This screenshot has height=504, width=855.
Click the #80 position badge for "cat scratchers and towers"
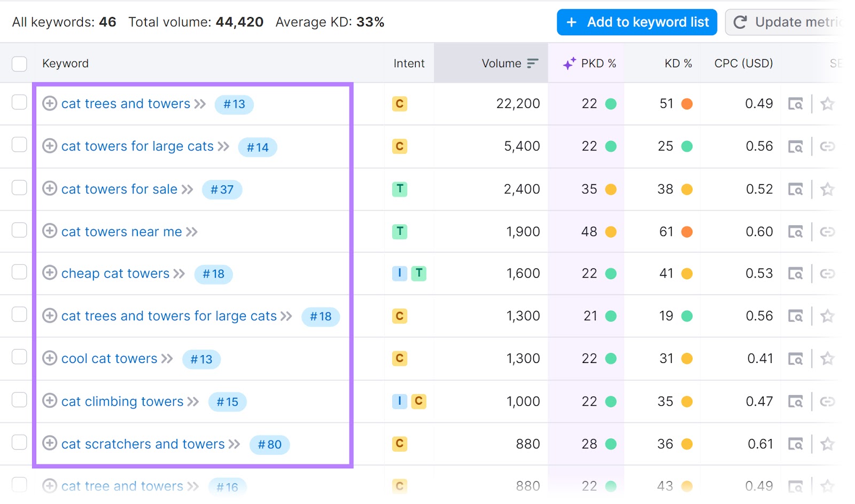pyautogui.click(x=270, y=444)
